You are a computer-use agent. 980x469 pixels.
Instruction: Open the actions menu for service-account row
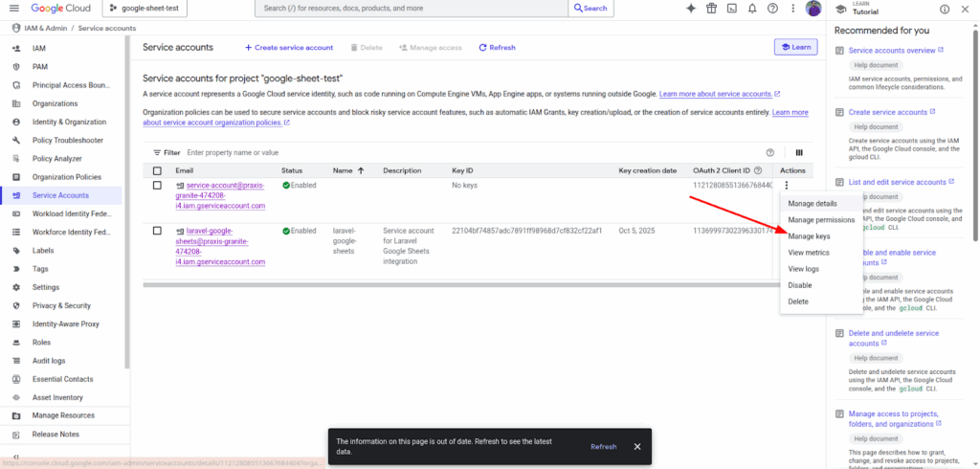[786, 186]
